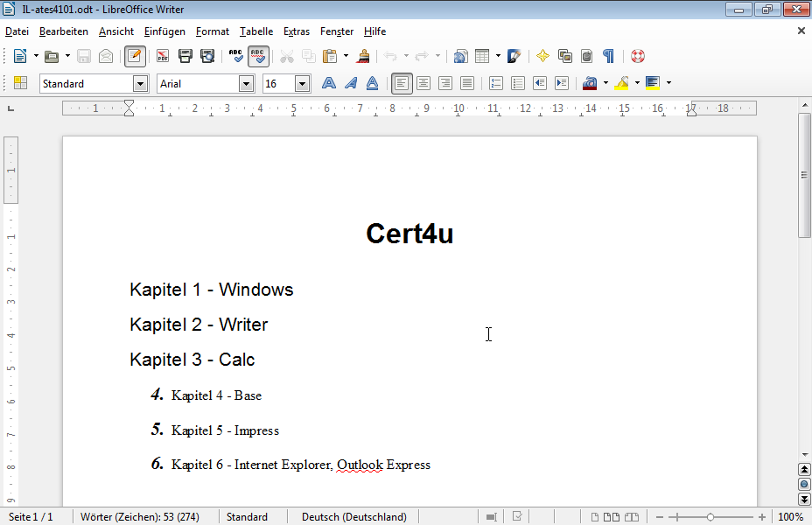Export directly as PDF
The image size is (812, 525).
(163, 56)
